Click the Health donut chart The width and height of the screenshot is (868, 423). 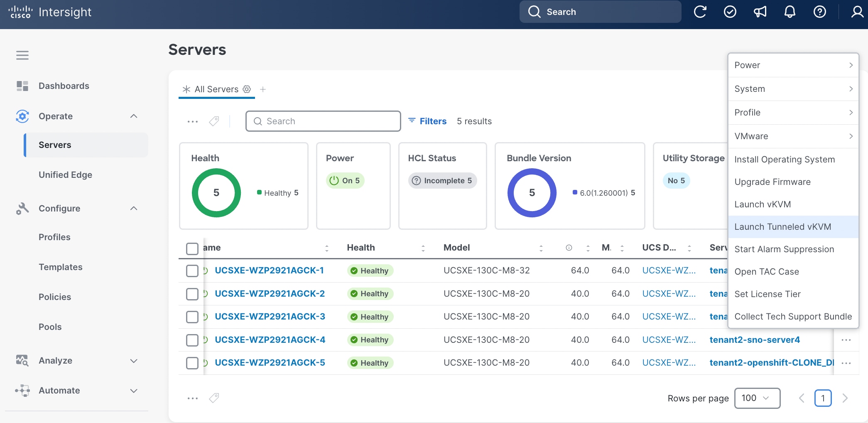pyautogui.click(x=216, y=193)
